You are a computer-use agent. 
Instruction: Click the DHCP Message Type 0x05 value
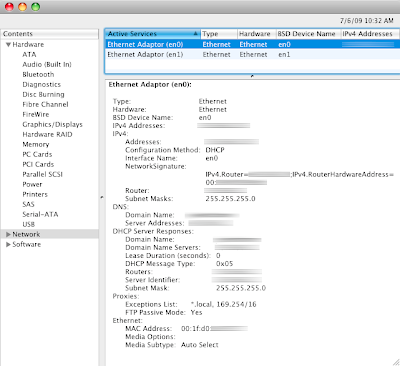(x=224, y=264)
